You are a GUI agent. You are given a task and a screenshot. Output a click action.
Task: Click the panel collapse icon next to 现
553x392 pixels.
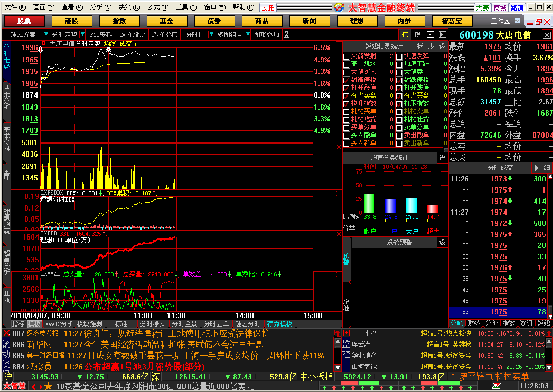430,34
